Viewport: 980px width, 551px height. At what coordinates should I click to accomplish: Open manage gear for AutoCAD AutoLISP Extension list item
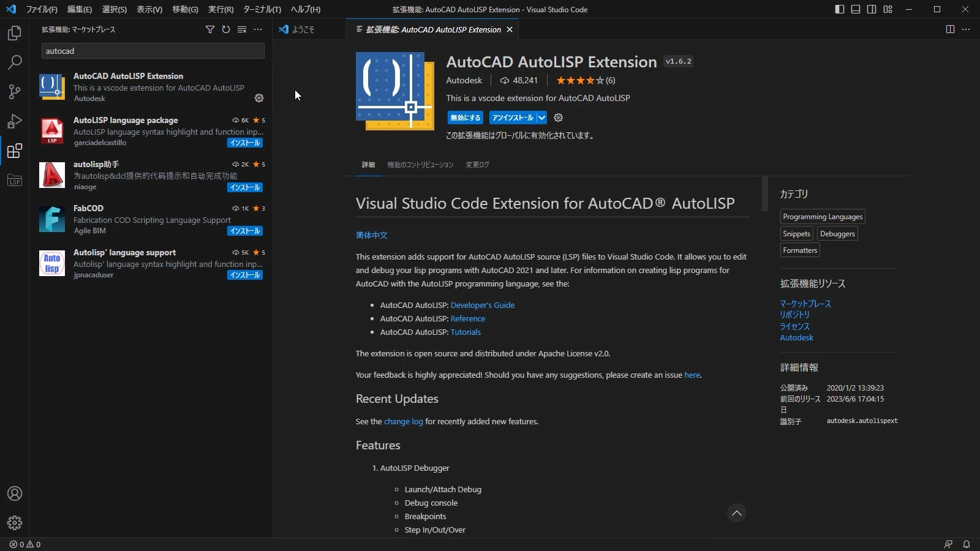[x=259, y=98]
